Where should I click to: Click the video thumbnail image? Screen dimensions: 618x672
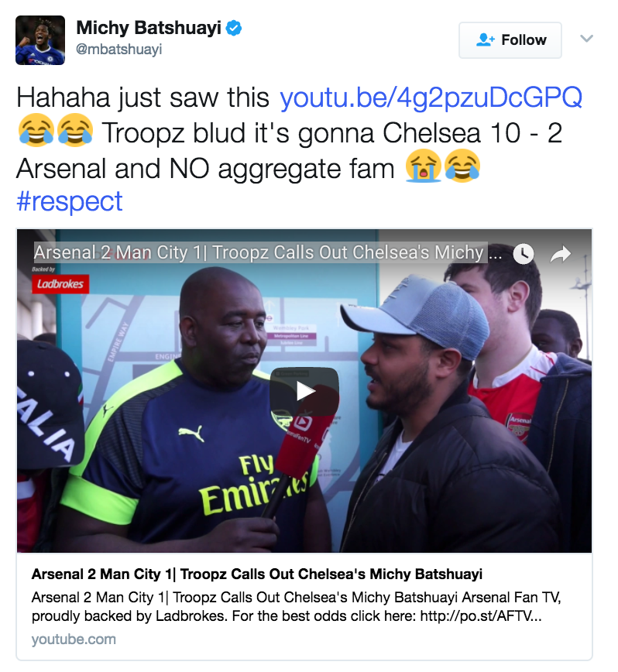304,391
